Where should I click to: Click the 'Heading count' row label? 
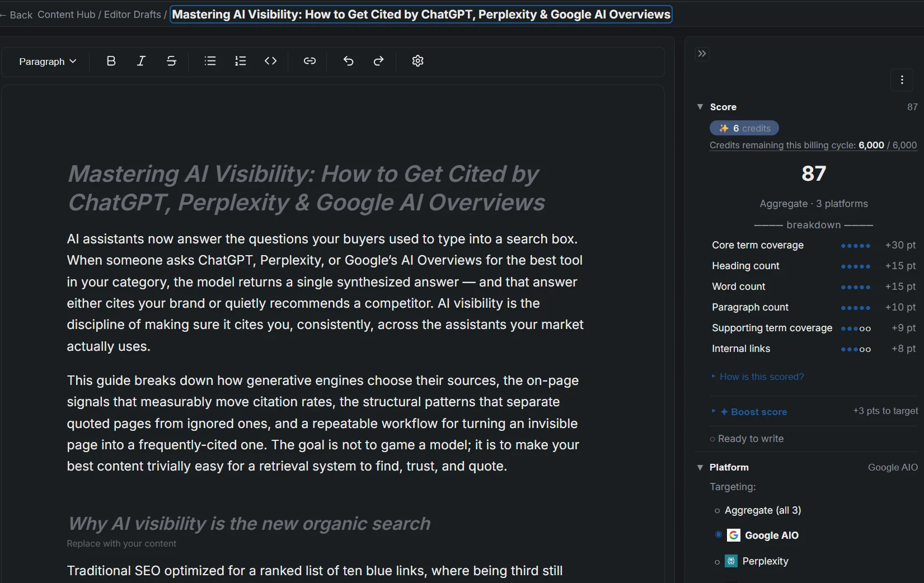[745, 266]
